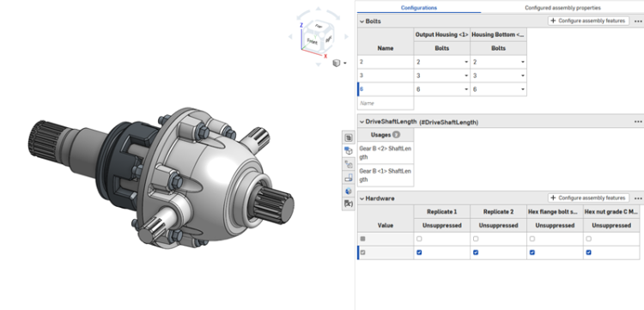This screenshot has height=310, width=644.
Task: Uncheck Hex nut grade C box in second row
Action: click(588, 252)
